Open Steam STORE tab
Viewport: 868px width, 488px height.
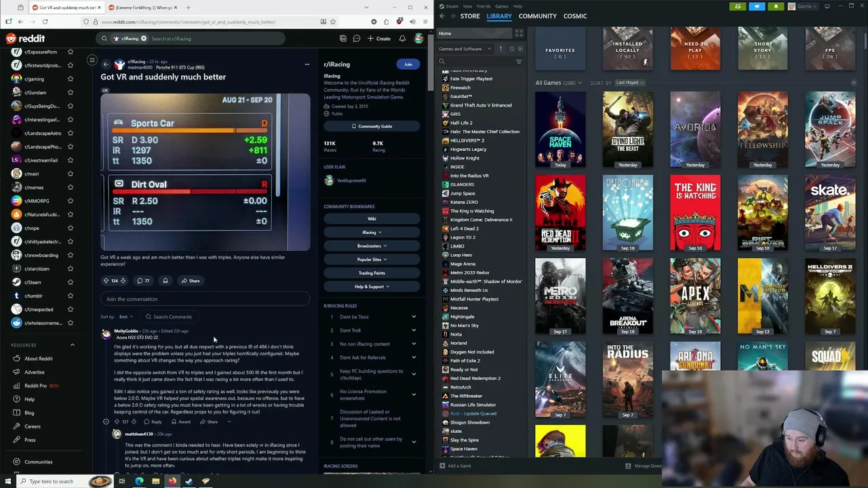[x=470, y=16]
